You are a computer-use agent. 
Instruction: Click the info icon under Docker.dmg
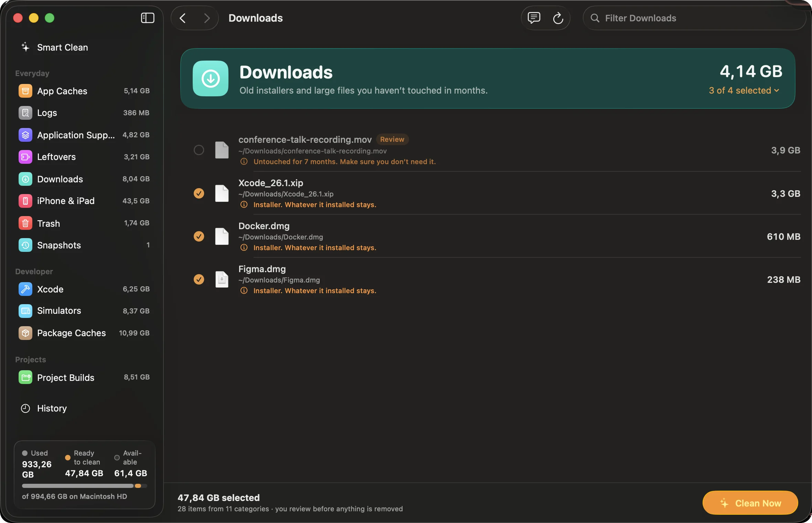[x=244, y=248]
